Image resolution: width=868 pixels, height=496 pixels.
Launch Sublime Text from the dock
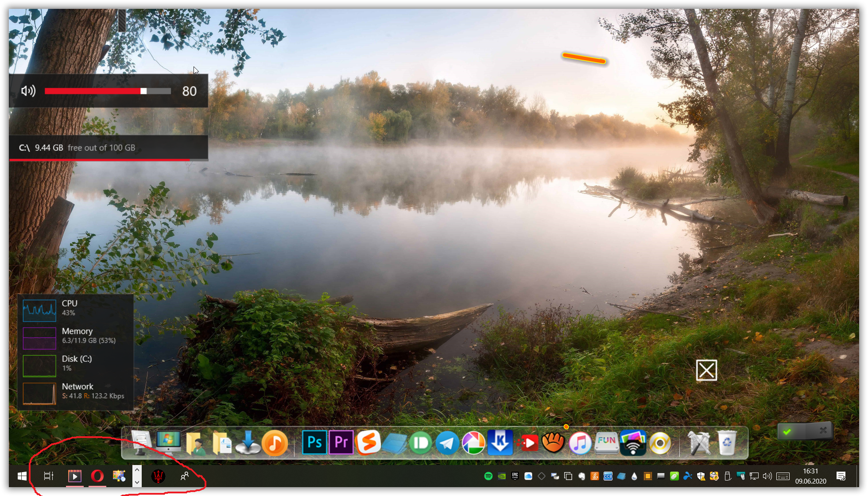click(x=368, y=442)
